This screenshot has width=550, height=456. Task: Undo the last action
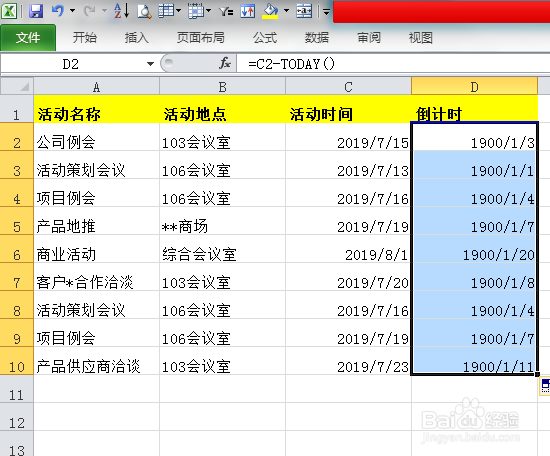tap(58, 11)
